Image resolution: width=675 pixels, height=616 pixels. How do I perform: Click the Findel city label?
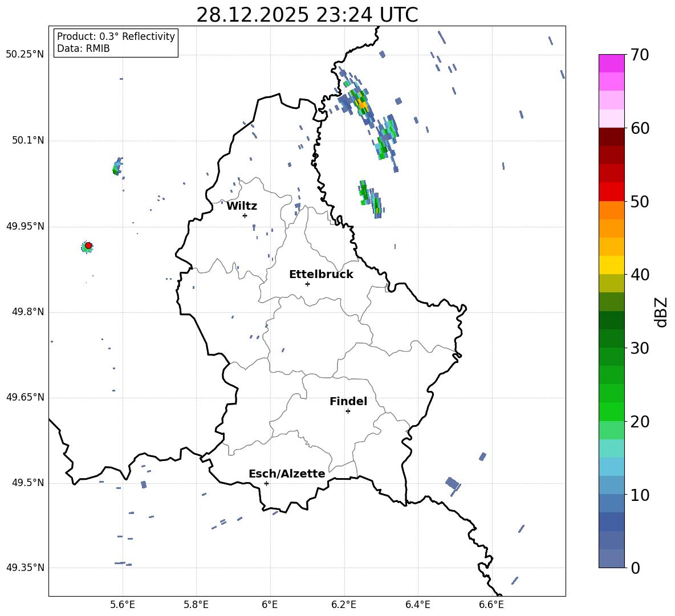pos(348,401)
